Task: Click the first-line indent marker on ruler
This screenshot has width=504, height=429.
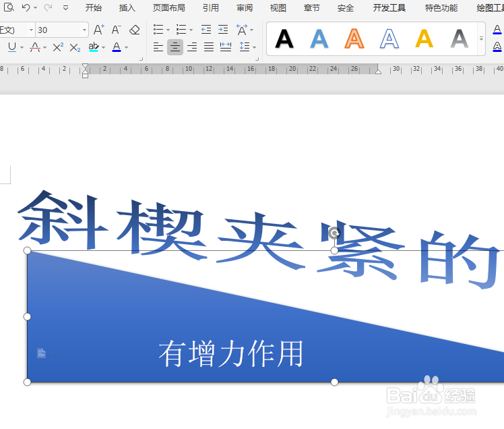Action: click(85, 67)
